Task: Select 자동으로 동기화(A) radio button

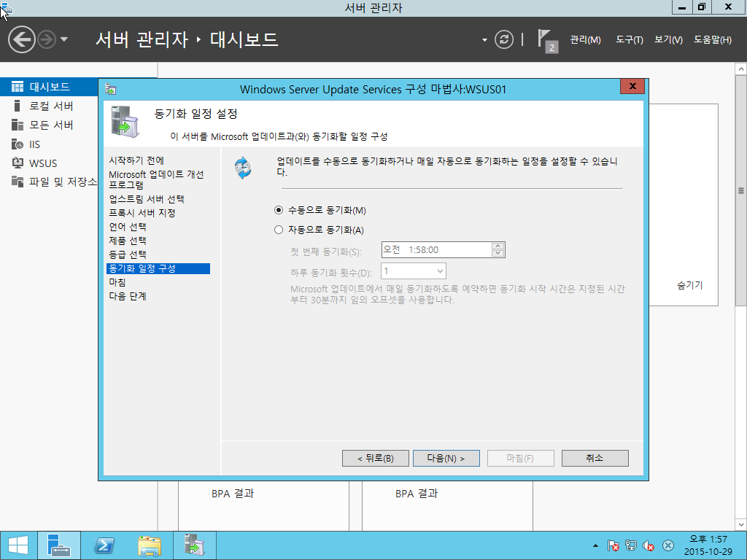Action: pos(279,230)
